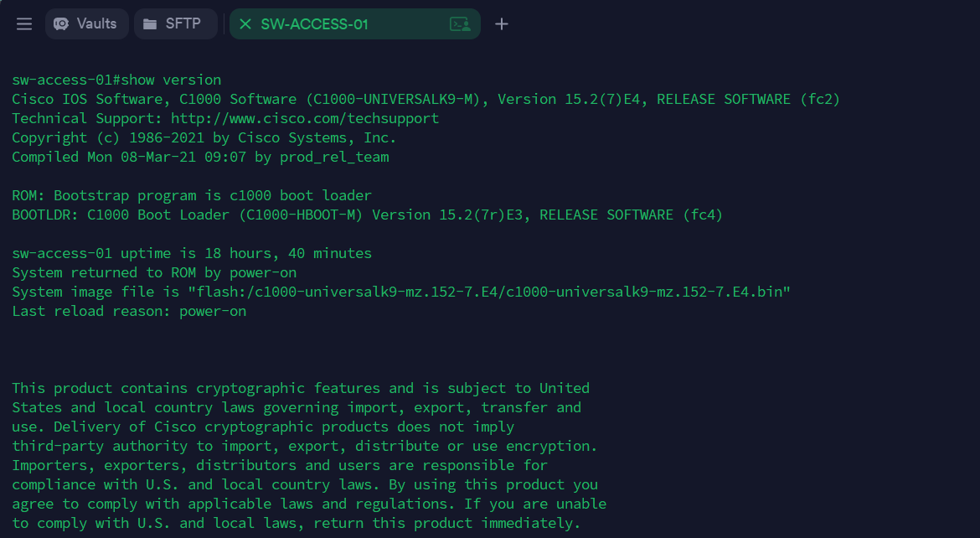980x538 pixels.
Task: Add a new tab with plus button
Action: (x=502, y=24)
